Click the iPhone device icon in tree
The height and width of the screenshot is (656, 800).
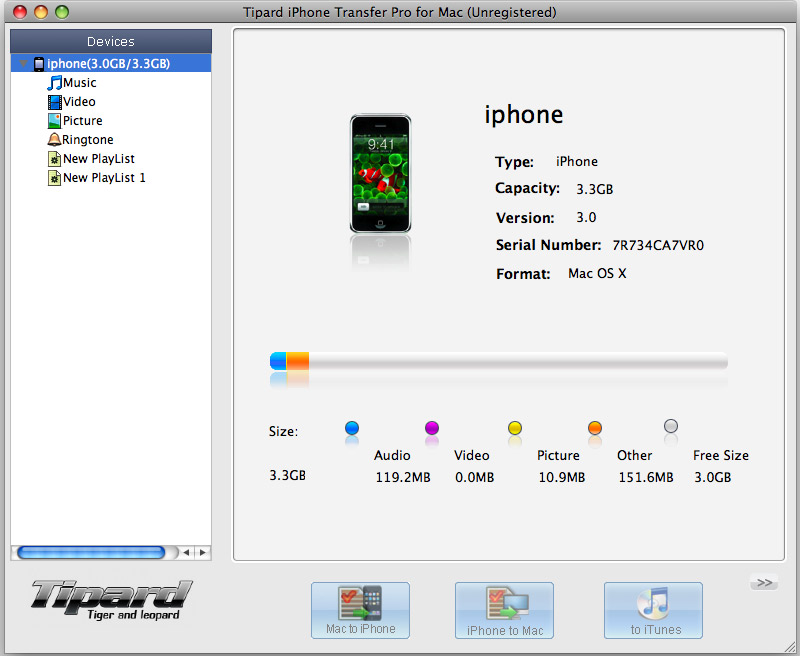39,64
